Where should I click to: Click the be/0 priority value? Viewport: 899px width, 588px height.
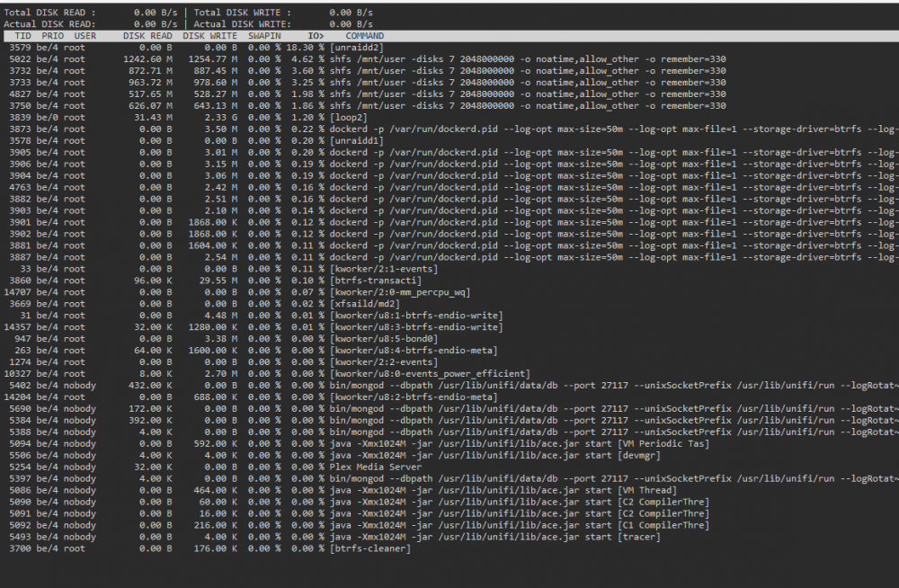[x=47, y=118]
